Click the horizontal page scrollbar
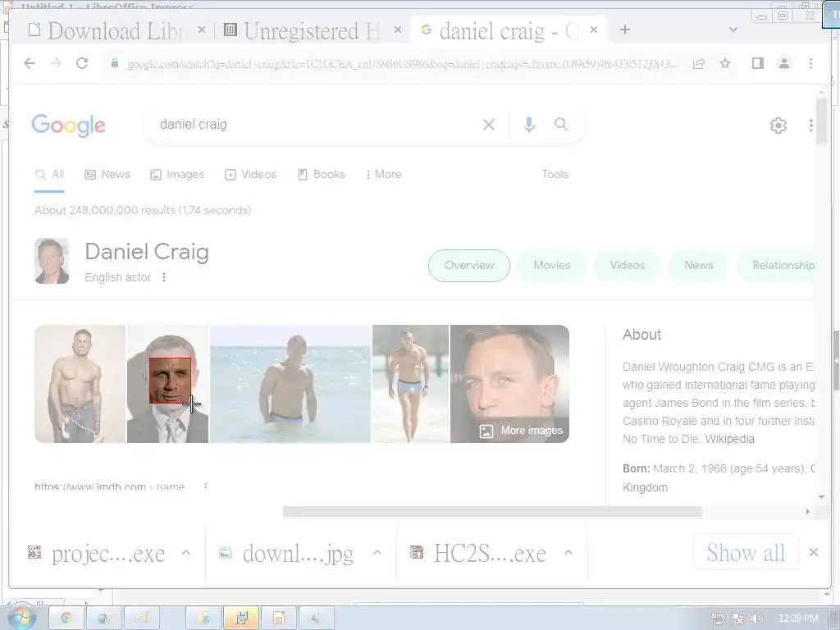 pyautogui.click(x=492, y=512)
